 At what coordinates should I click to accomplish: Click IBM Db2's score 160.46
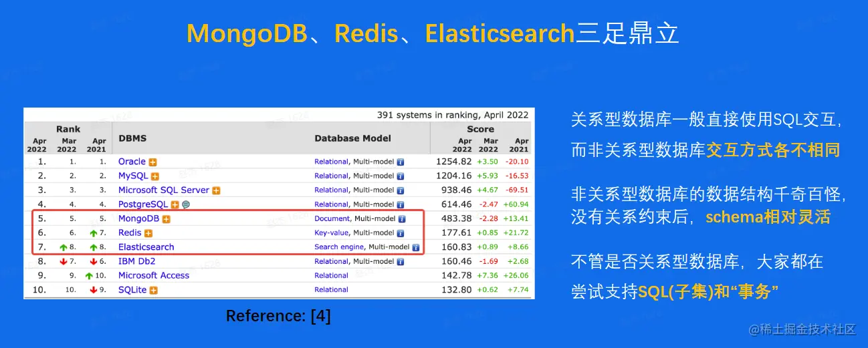457,262
